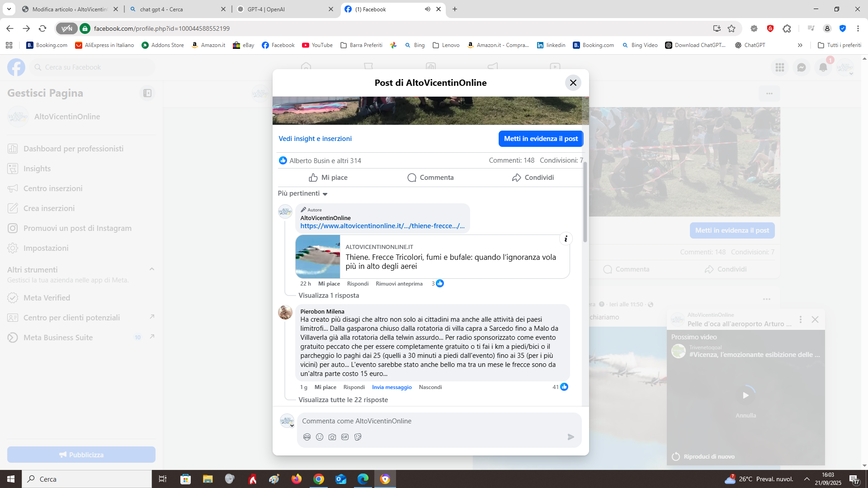
Task: Switch to the chat gpt 4 - Cerca tab
Action: (x=178, y=9)
